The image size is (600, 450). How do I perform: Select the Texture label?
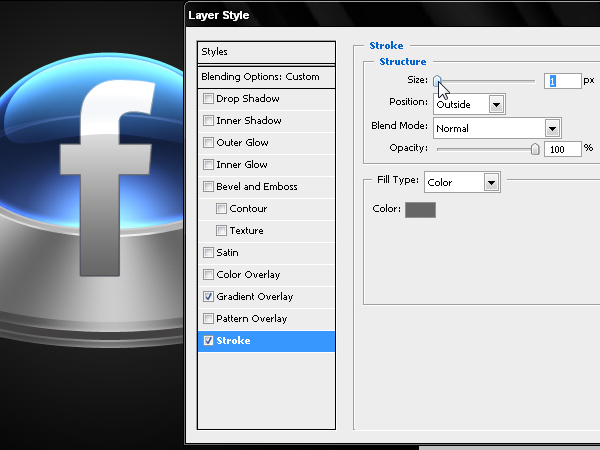coord(246,230)
